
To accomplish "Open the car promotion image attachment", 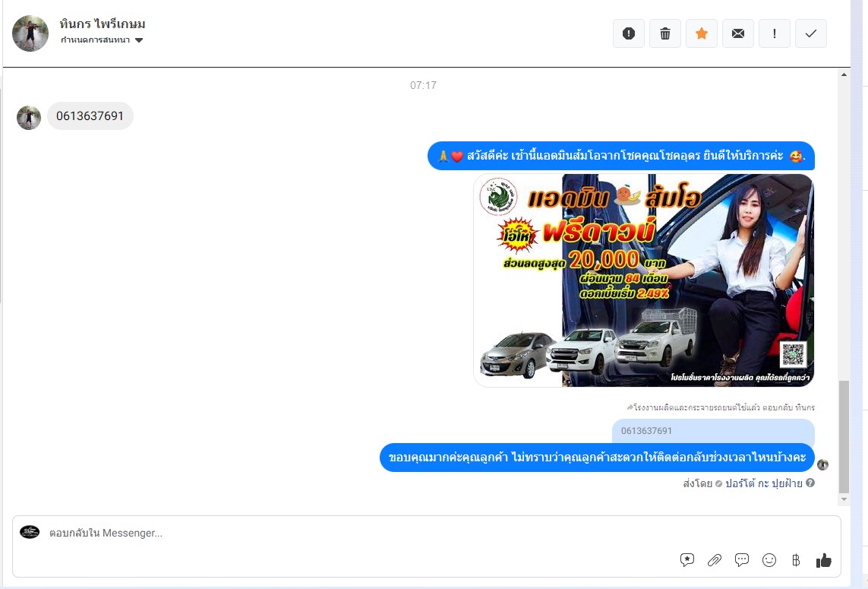I will (x=644, y=280).
